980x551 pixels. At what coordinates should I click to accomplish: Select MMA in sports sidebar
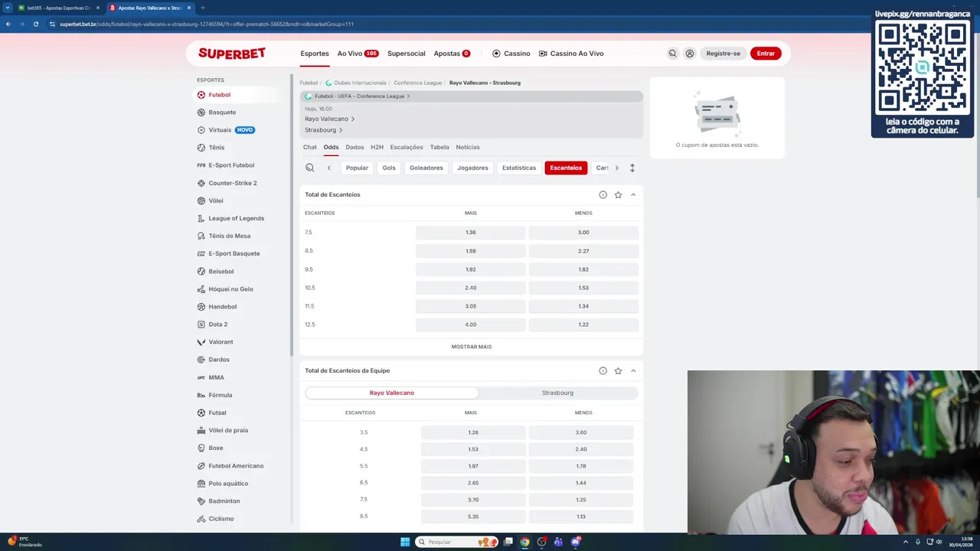217,377
